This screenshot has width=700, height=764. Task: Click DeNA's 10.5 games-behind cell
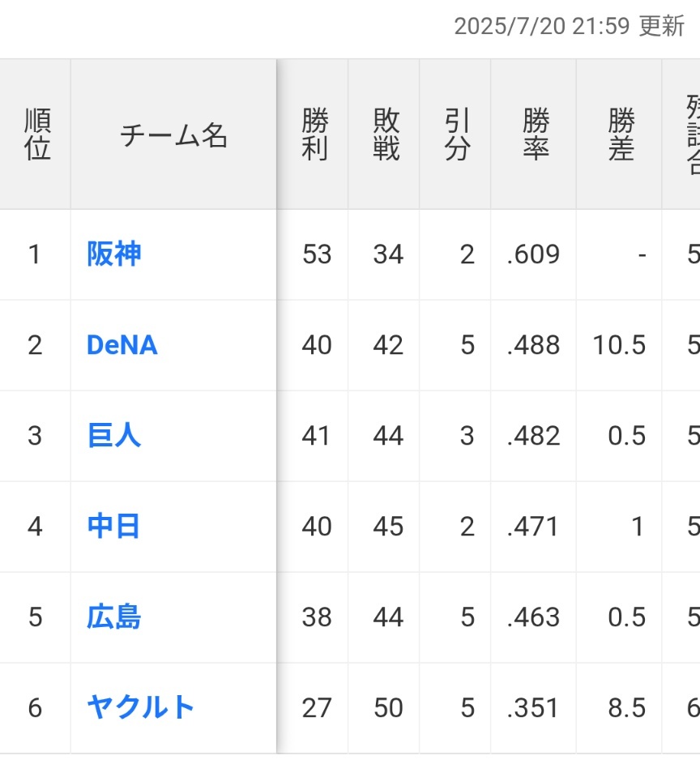click(619, 345)
